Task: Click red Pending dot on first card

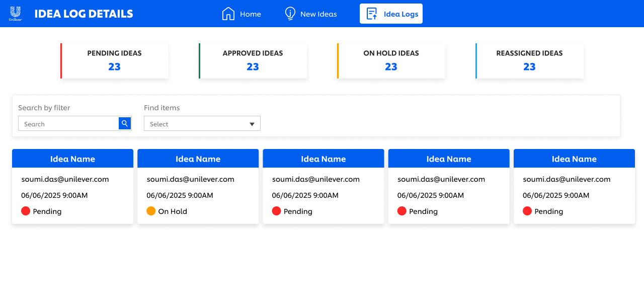Action: point(26,211)
